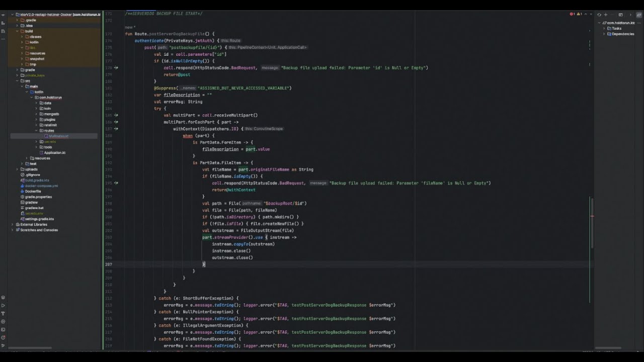Click the 'new *' inlay hint above the function

pos(130,27)
